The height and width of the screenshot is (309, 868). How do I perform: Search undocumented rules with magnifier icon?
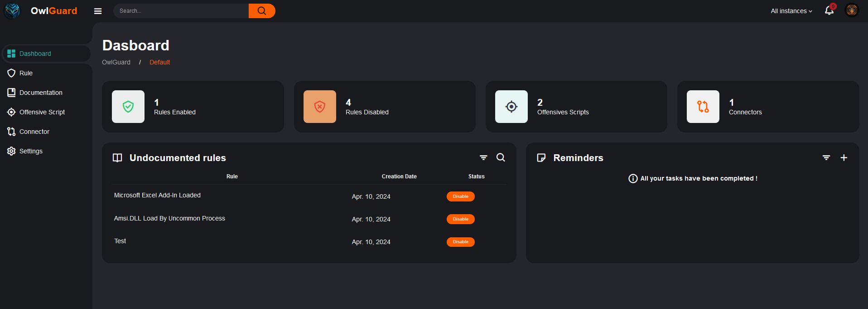[x=501, y=157]
